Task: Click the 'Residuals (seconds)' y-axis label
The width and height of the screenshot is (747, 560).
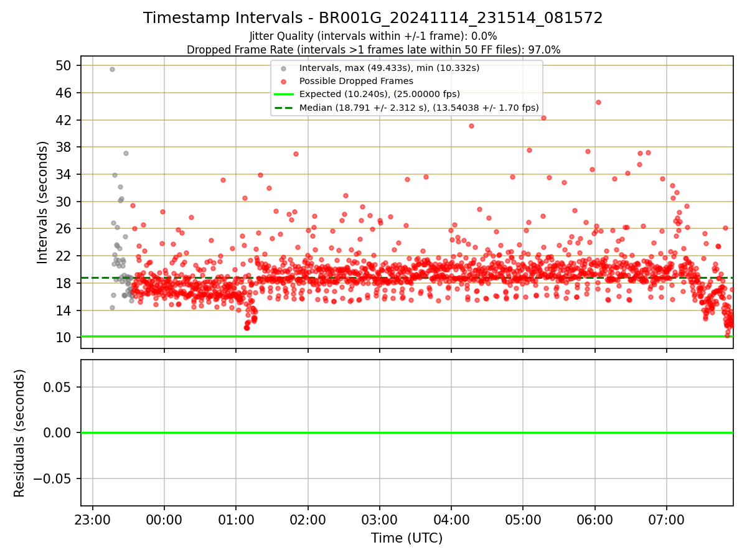Action: pos(20,433)
